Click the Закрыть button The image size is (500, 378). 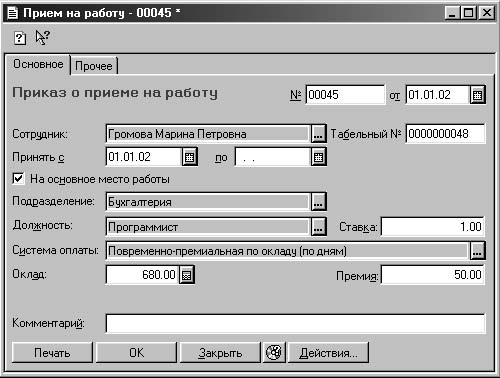click(x=220, y=352)
